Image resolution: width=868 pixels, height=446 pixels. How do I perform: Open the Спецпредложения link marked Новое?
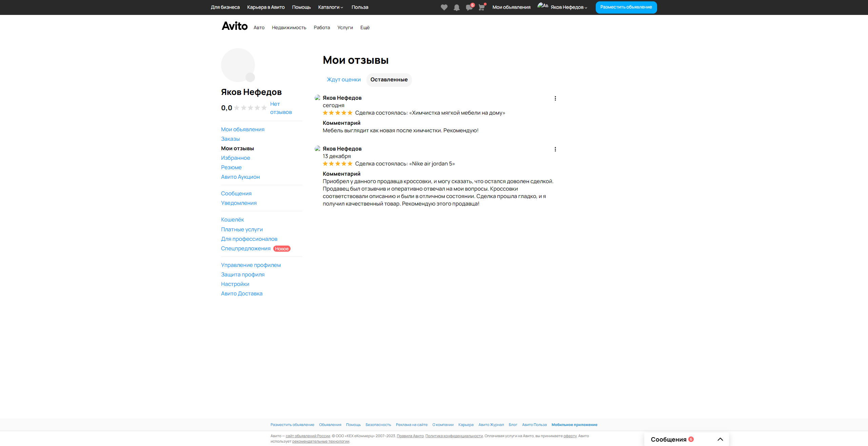[245, 249]
